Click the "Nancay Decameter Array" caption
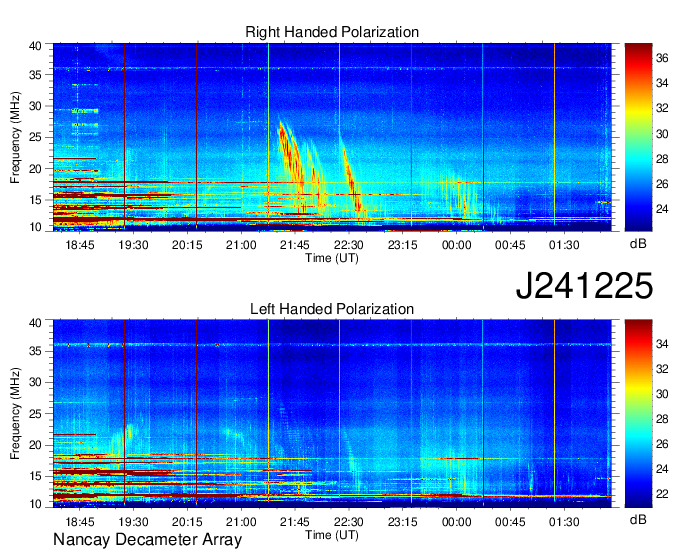The width and height of the screenshot is (680, 552). click(x=147, y=540)
